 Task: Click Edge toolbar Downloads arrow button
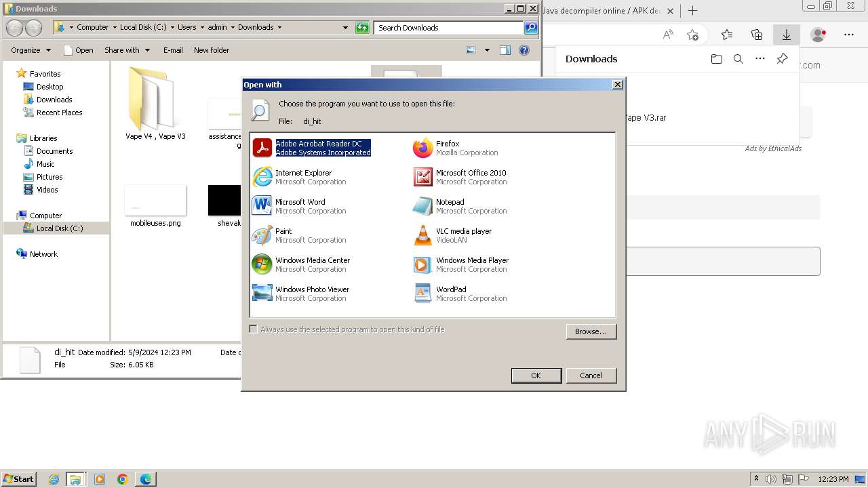pos(787,35)
